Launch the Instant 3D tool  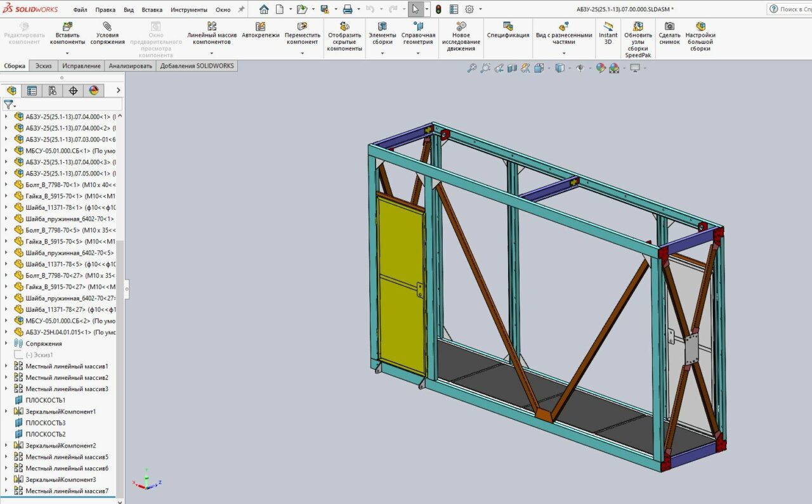[608, 27]
